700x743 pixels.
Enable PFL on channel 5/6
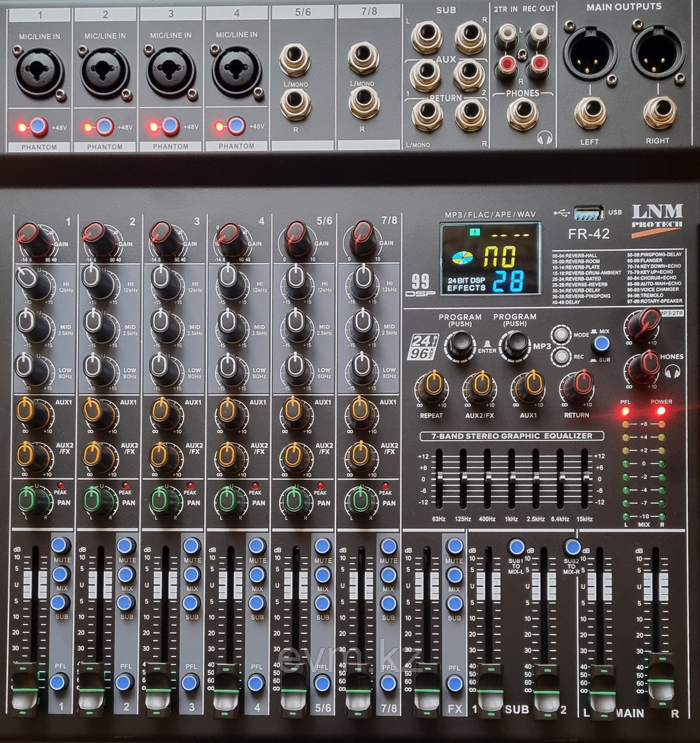[x=323, y=683]
